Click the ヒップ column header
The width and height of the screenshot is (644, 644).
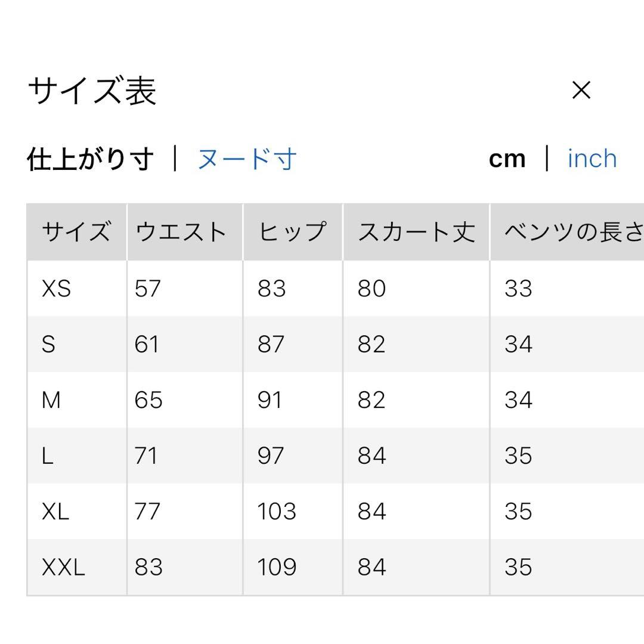coord(292,232)
